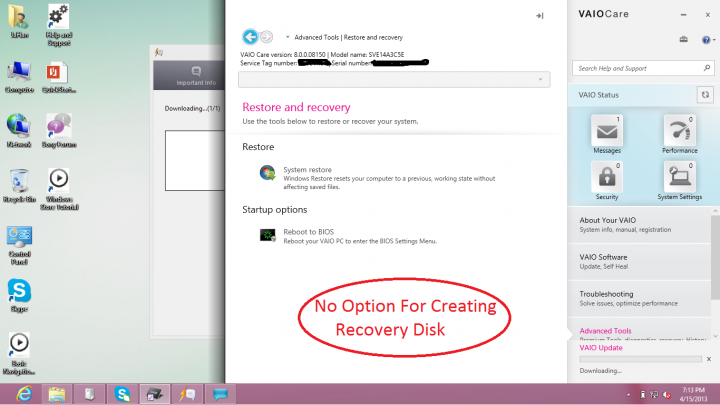
Task: Open the user folder desktop icon
Action: (x=19, y=21)
